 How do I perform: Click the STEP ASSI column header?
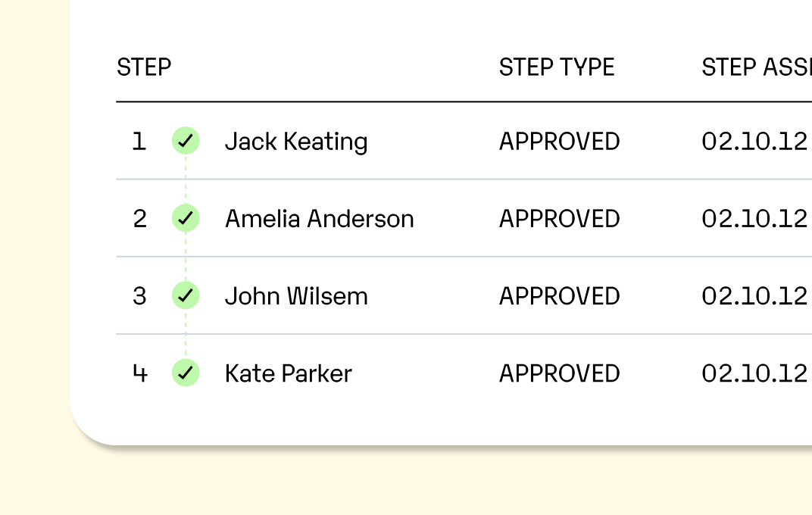[756, 67]
